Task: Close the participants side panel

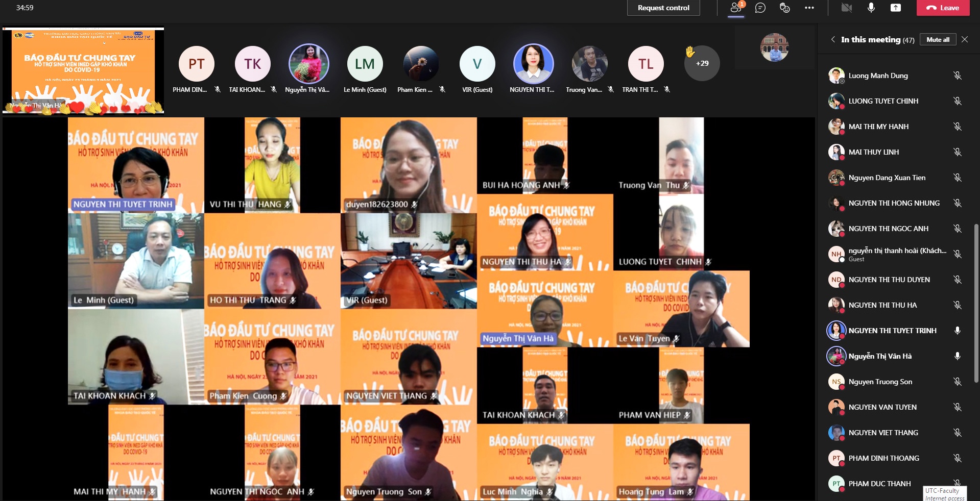Action: (965, 39)
